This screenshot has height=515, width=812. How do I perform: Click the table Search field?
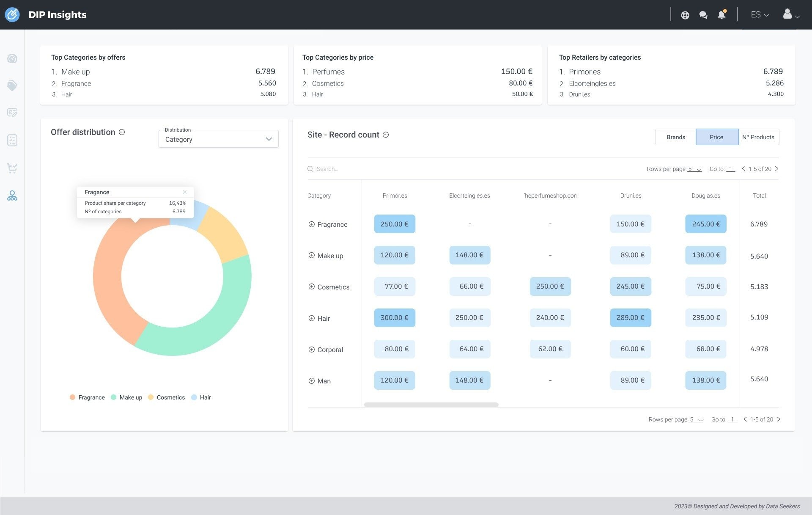pos(423,169)
